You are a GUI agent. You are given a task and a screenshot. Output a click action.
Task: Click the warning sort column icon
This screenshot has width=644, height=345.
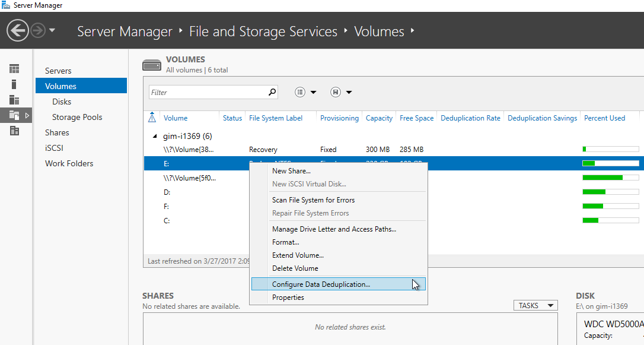coord(152,118)
